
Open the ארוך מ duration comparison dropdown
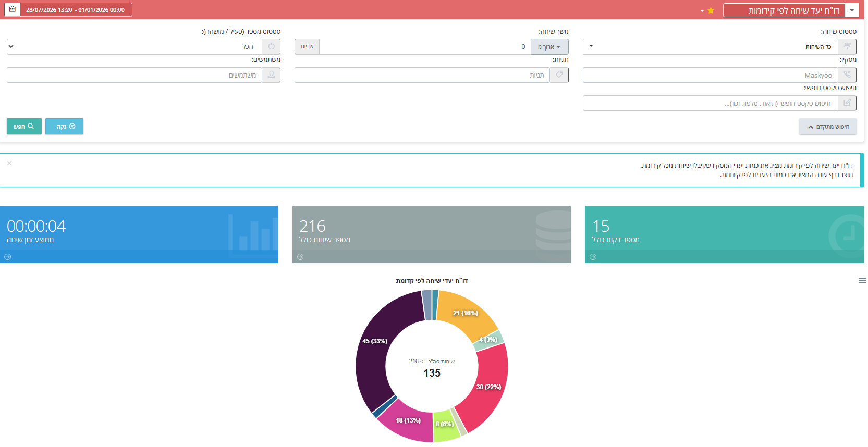point(549,47)
